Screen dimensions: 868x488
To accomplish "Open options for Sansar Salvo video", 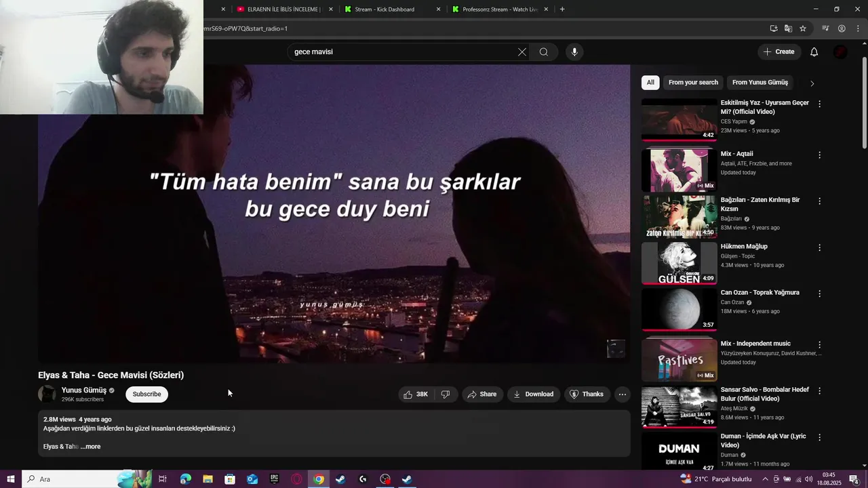I will tap(819, 391).
